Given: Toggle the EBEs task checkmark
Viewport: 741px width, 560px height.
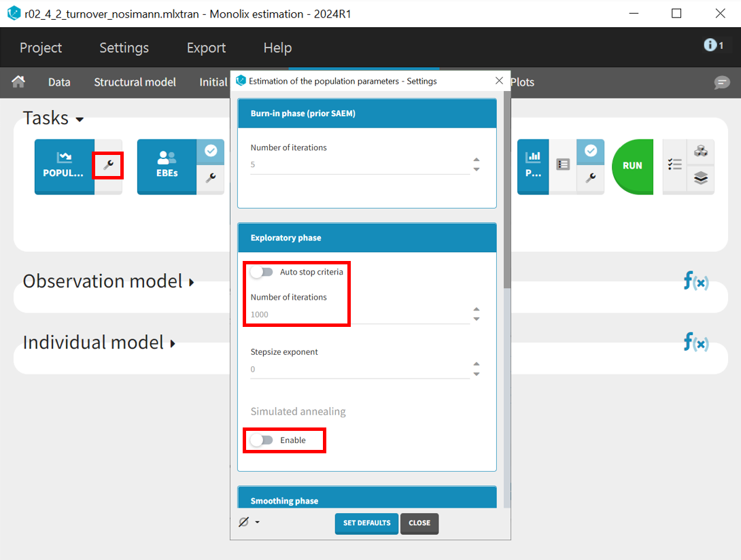Looking at the screenshot, I should (211, 152).
